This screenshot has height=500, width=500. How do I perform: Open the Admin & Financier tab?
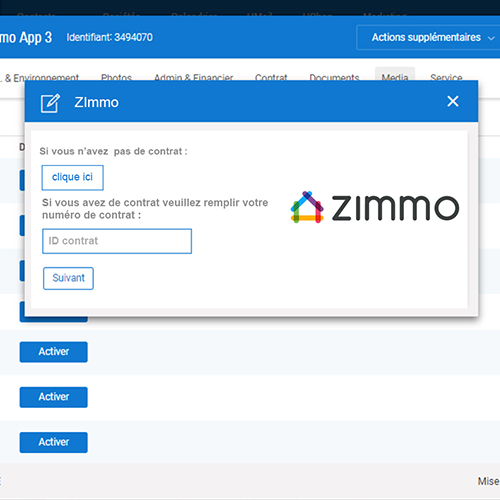pyautogui.click(x=193, y=77)
